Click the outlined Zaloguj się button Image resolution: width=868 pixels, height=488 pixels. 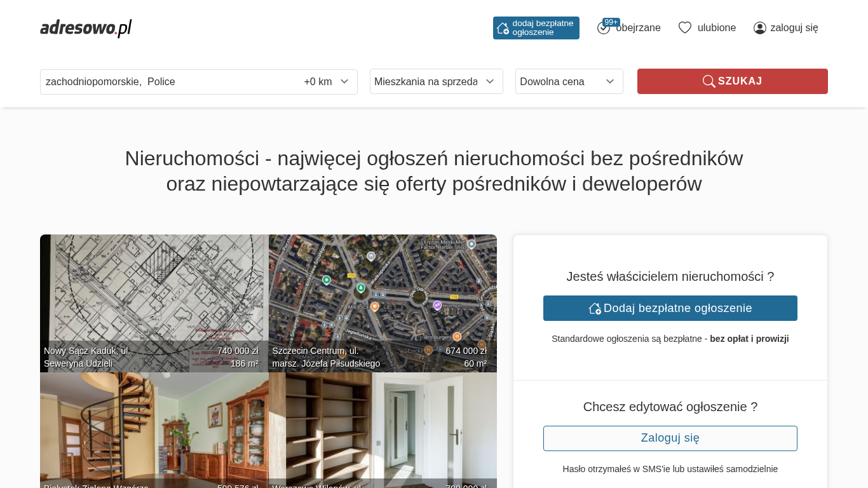(670, 438)
